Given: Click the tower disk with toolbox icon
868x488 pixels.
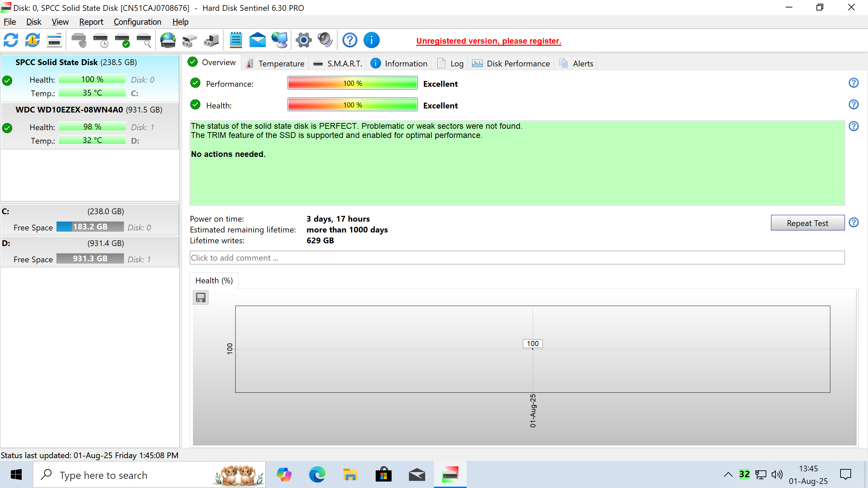Looking at the screenshot, I should [x=212, y=40].
